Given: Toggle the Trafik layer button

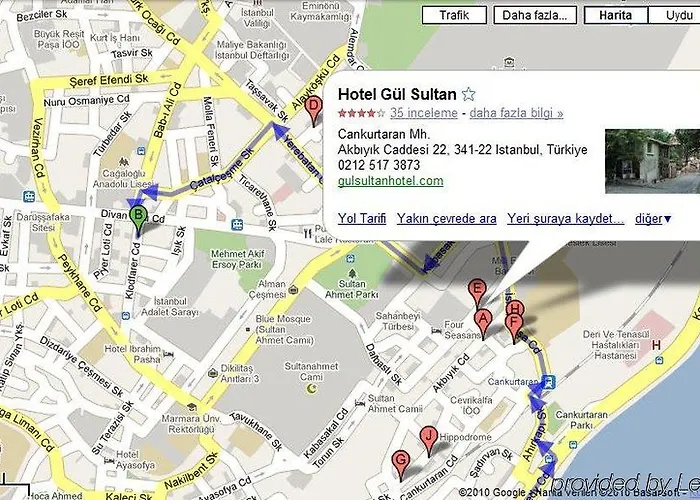Looking at the screenshot, I should [x=454, y=15].
